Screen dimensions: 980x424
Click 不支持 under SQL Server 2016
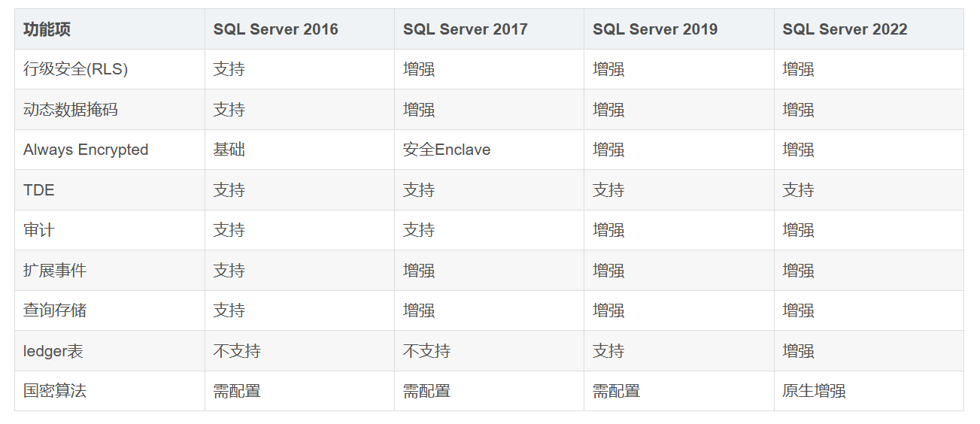(237, 351)
